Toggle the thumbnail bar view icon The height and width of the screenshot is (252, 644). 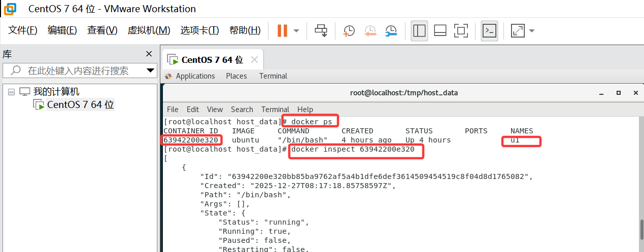click(x=440, y=30)
